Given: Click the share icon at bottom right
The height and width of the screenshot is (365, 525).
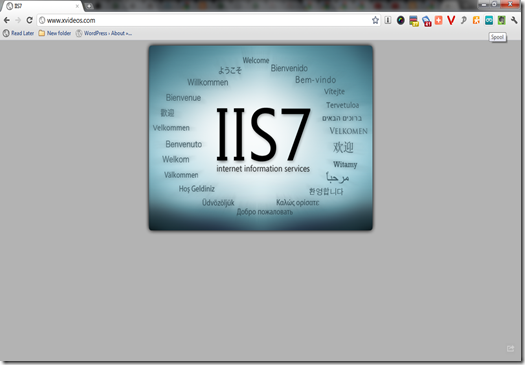Looking at the screenshot, I should click(x=510, y=349).
